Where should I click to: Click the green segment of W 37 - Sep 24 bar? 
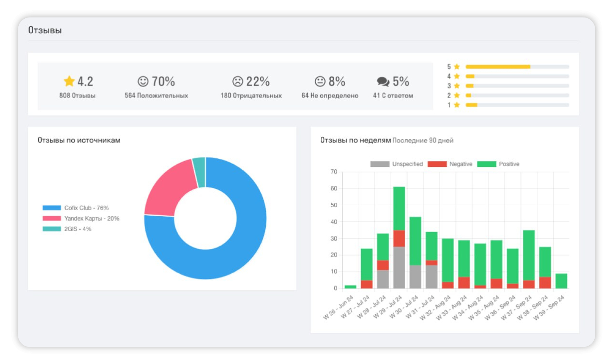[529, 255]
